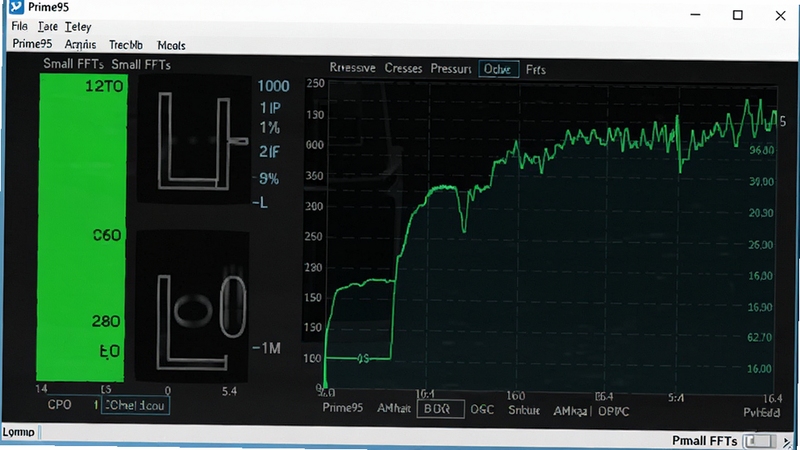Open the Fila menu
Viewport: 800px width, 450px height.
[x=19, y=26]
